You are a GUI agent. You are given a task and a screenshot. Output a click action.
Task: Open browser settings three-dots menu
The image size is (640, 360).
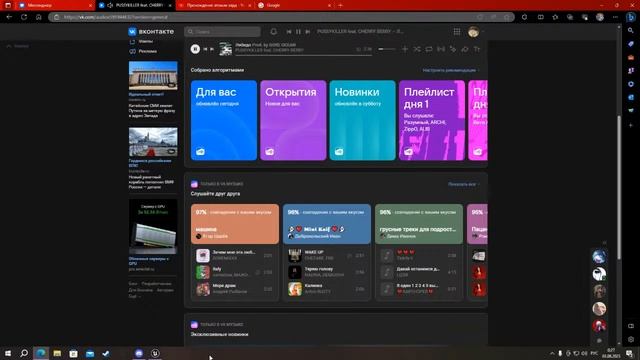click(615, 17)
